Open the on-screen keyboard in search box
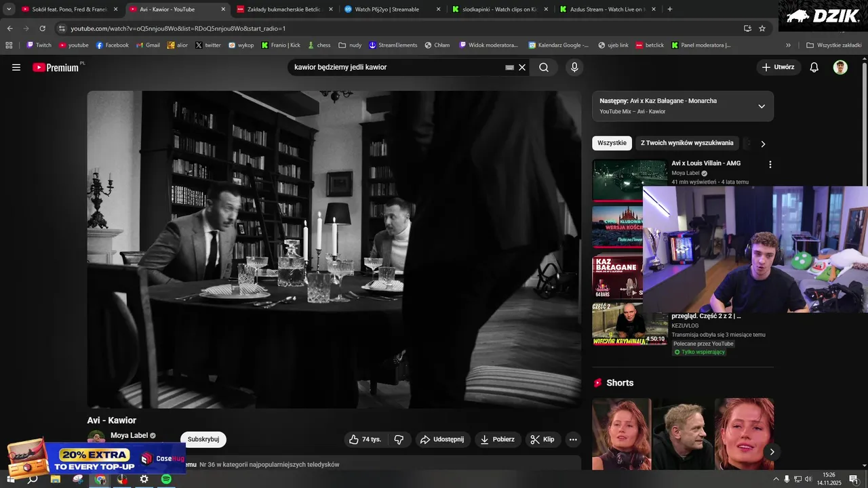Image resolution: width=868 pixels, height=488 pixels. [509, 67]
